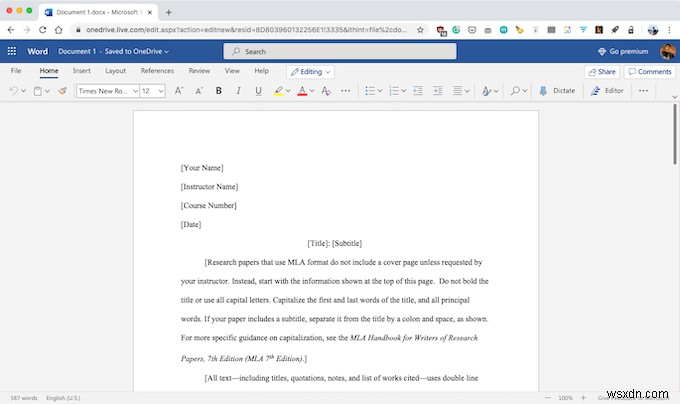This screenshot has height=404, width=680.
Task: Click the [Your Name] placeholder text
Action: (202, 168)
